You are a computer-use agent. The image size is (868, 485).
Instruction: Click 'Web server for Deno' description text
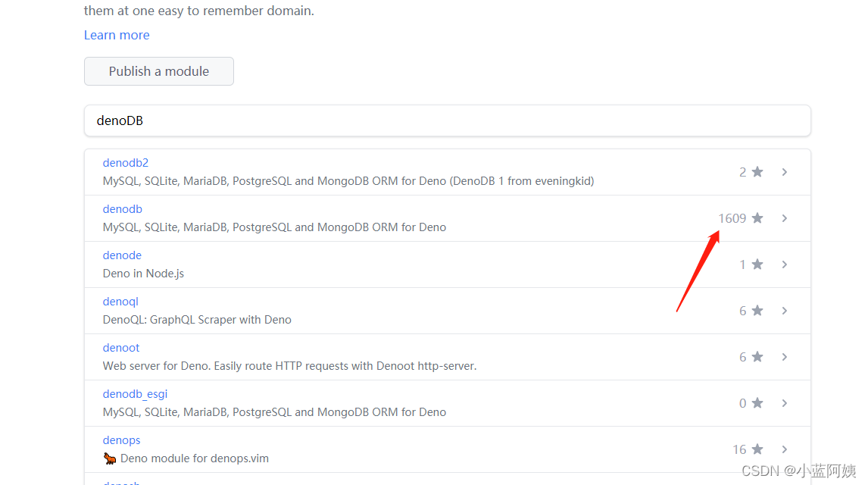(289, 366)
